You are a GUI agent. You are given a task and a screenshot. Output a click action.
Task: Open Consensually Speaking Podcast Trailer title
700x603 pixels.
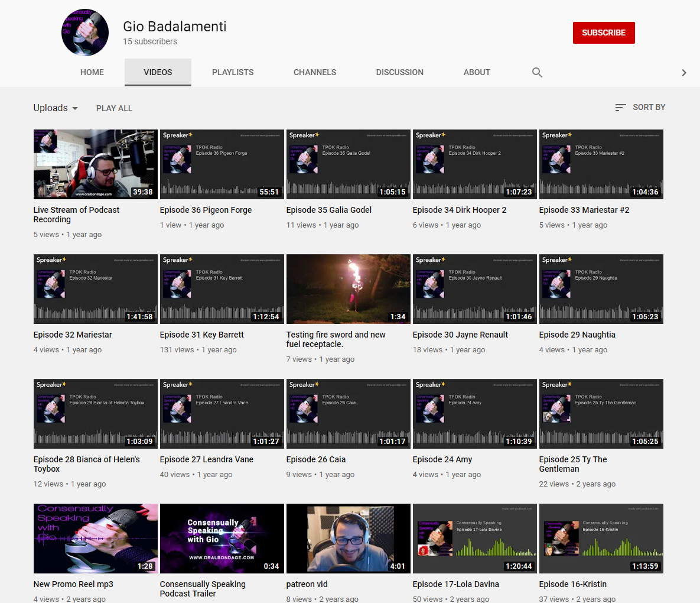pos(203,589)
